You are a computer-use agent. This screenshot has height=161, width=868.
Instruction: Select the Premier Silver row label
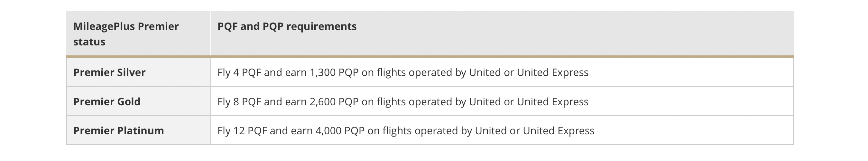point(109,72)
